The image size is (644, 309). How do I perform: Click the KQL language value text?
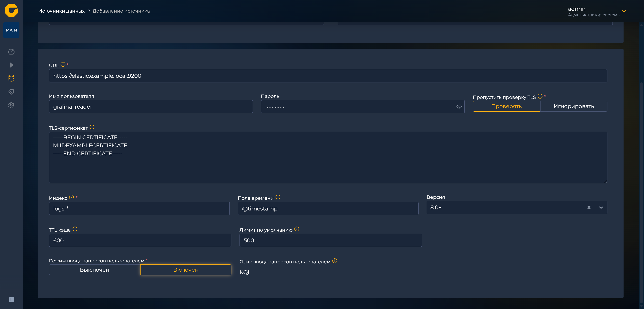245,272
